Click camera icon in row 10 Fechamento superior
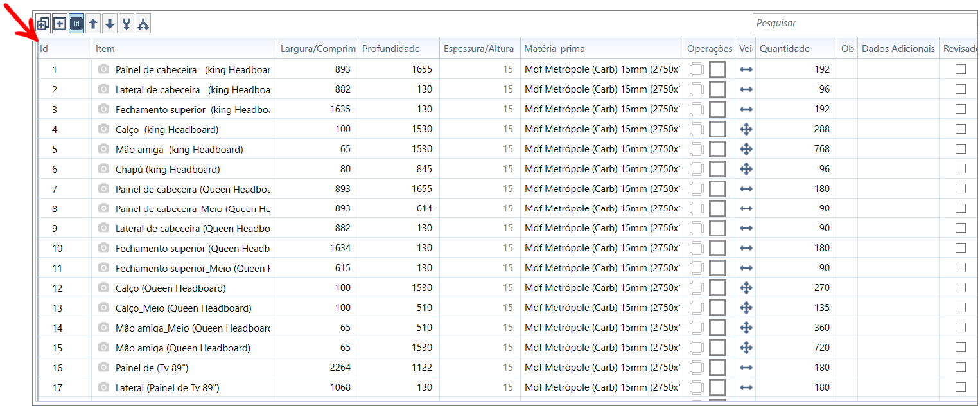 click(103, 248)
